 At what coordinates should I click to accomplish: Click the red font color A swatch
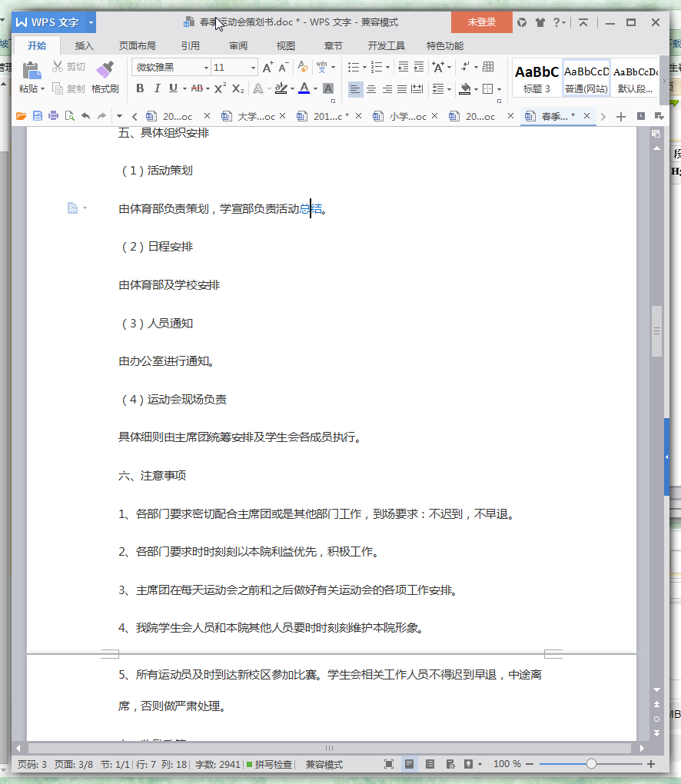click(304, 88)
